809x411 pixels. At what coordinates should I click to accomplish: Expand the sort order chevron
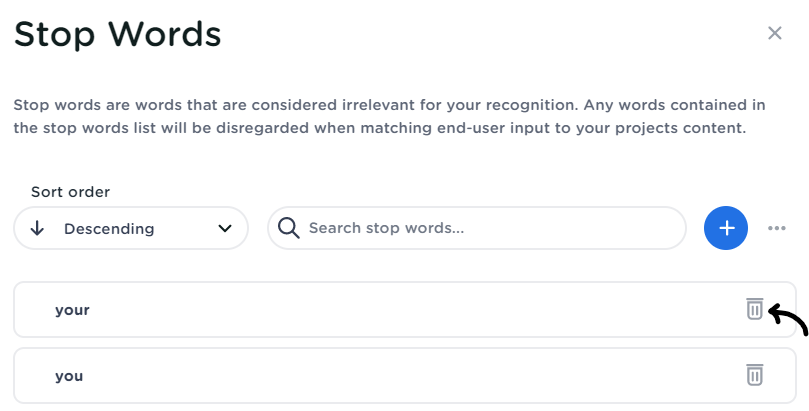[x=224, y=228]
